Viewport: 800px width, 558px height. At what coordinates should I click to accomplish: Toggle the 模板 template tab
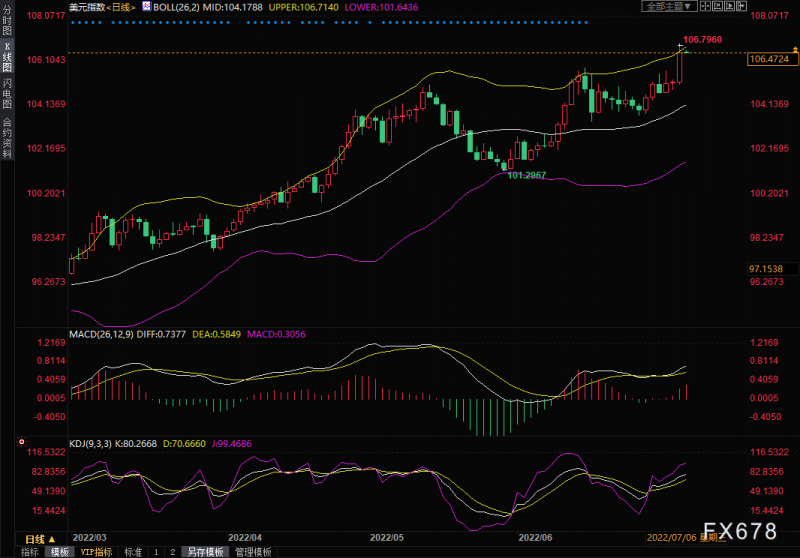coord(59,552)
